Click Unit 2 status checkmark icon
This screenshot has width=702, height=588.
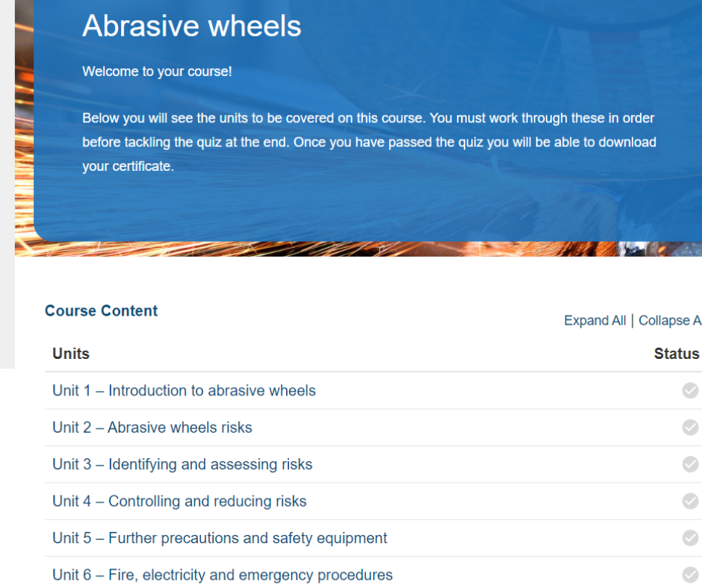tap(690, 427)
